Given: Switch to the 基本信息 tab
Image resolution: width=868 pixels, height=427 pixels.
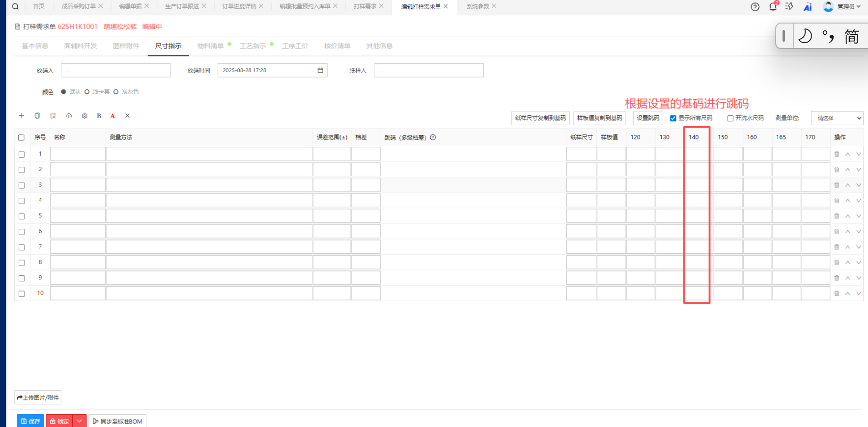Looking at the screenshot, I should (35, 46).
